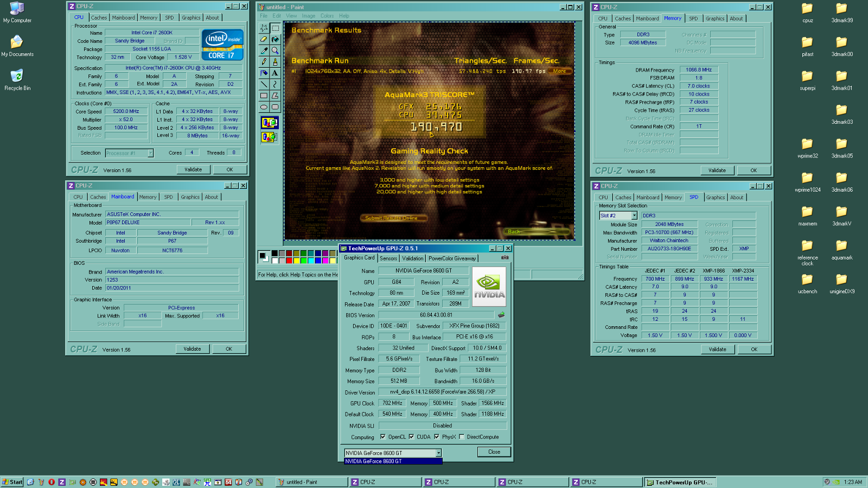The image size is (868, 488).
Task: Open the PowerColor Giveaway tab in GPU-Z
Action: tap(452, 258)
